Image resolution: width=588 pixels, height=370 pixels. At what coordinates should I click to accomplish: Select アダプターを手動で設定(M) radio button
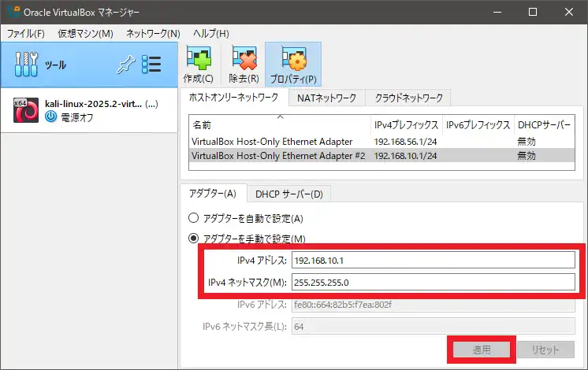click(193, 239)
